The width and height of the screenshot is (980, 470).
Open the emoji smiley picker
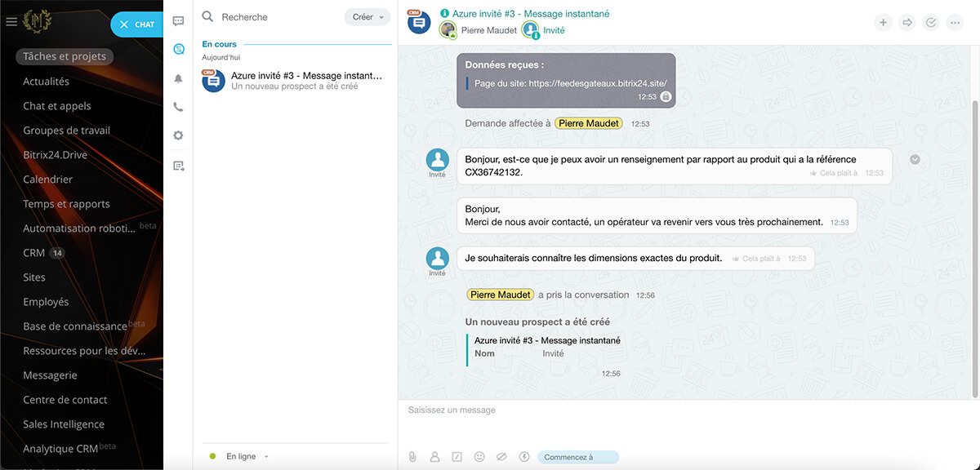point(479,457)
